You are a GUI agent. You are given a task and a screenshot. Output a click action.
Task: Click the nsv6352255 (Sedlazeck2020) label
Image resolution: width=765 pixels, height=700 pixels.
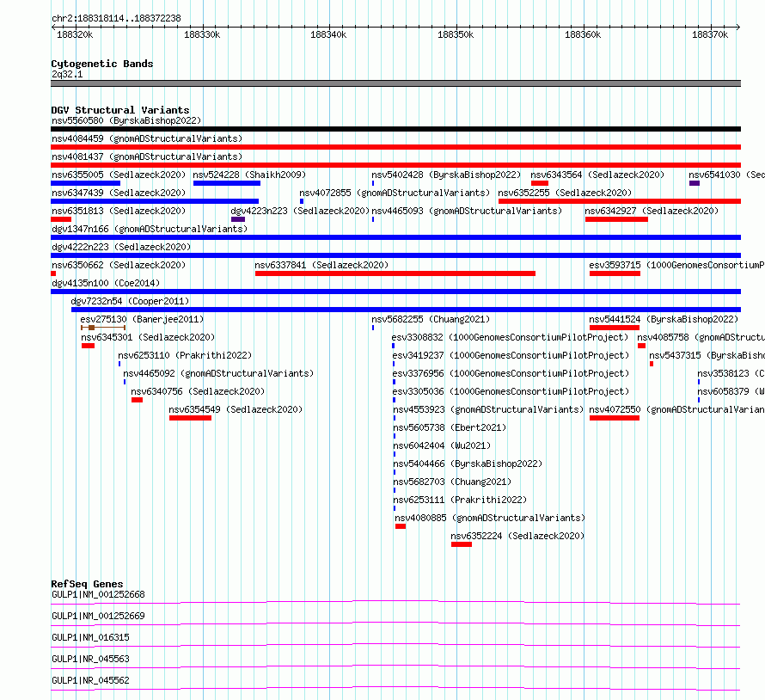click(x=565, y=193)
